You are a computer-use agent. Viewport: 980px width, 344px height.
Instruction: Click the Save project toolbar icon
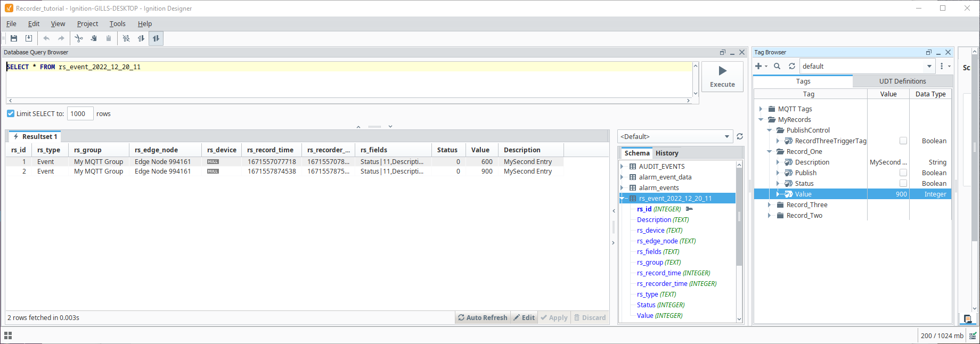tap(14, 38)
